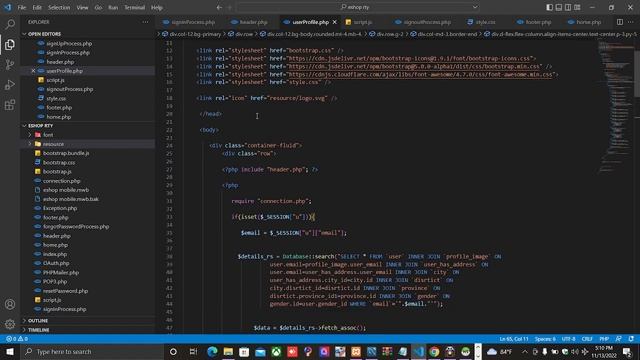Click the code minimap overview

tap(616, 106)
